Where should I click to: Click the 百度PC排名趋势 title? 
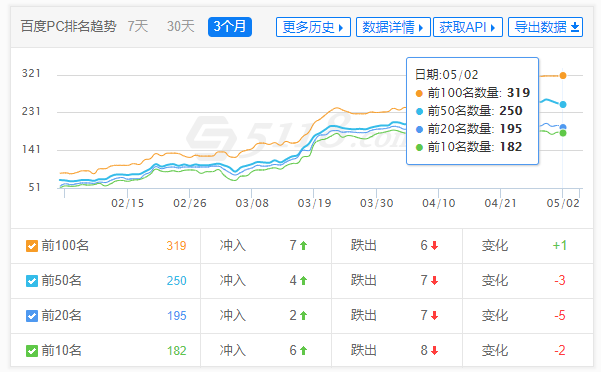[x=69, y=26]
